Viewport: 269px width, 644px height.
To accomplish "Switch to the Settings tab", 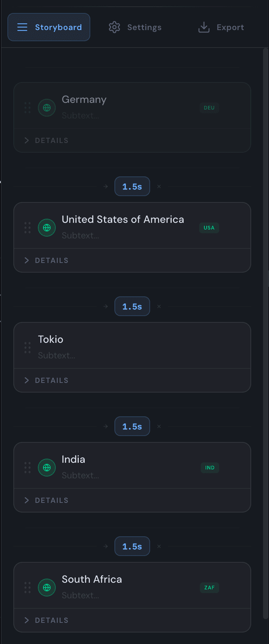I will 135,27.
